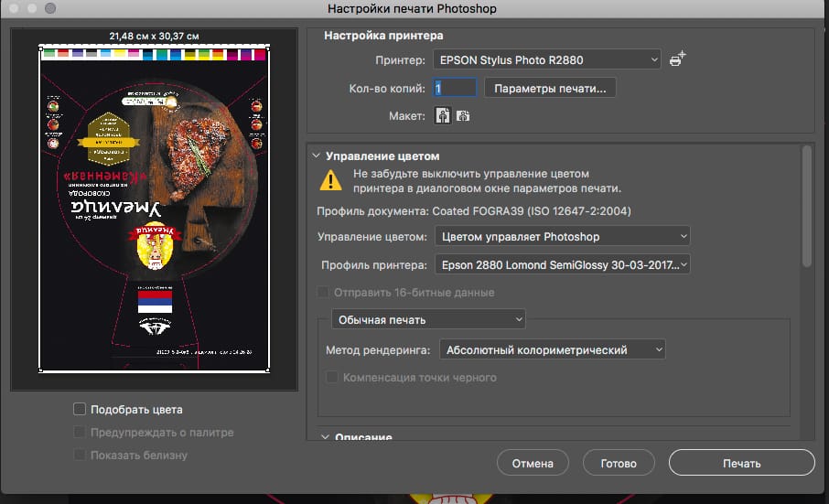Viewport: 829px width, 504px height.
Task: Enable the Подобрать цвета checkbox
Action: [x=80, y=410]
